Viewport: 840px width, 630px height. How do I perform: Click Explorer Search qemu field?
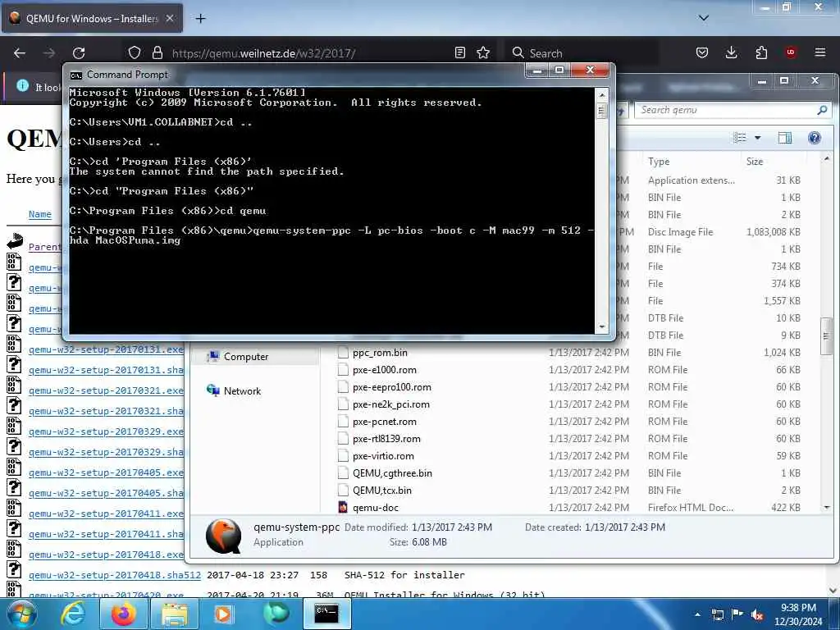733,111
